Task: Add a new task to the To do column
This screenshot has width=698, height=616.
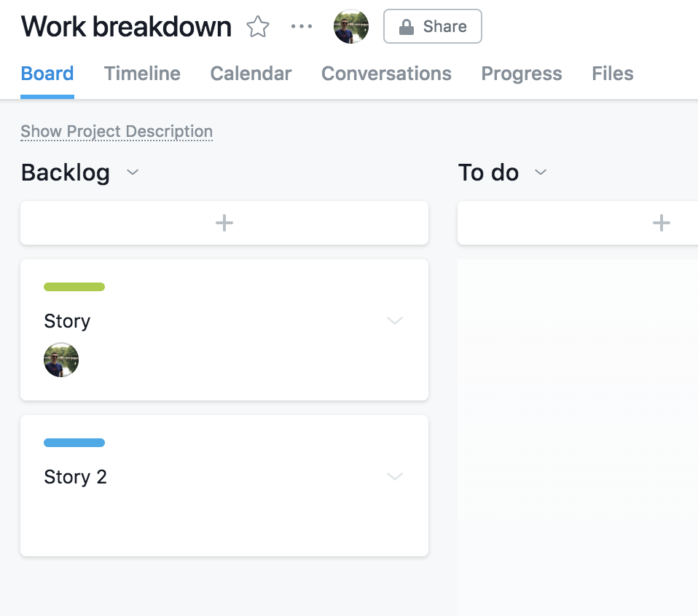Action: click(662, 223)
